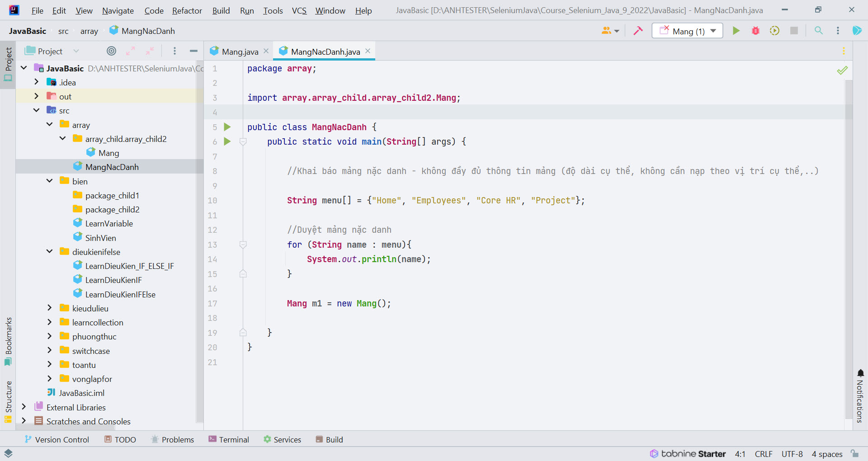This screenshot has height=461, width=868.
Task: Run the Mang (1) configuration
Action: pos(736,31)
